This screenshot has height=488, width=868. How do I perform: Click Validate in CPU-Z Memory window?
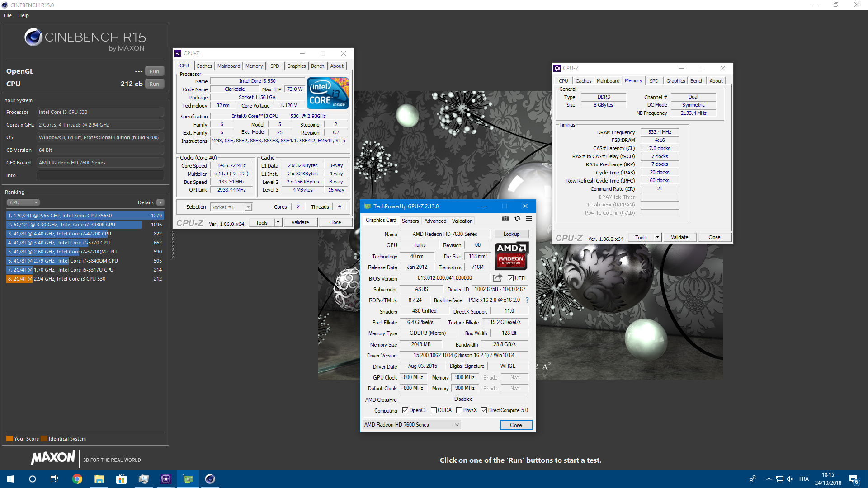679,237
